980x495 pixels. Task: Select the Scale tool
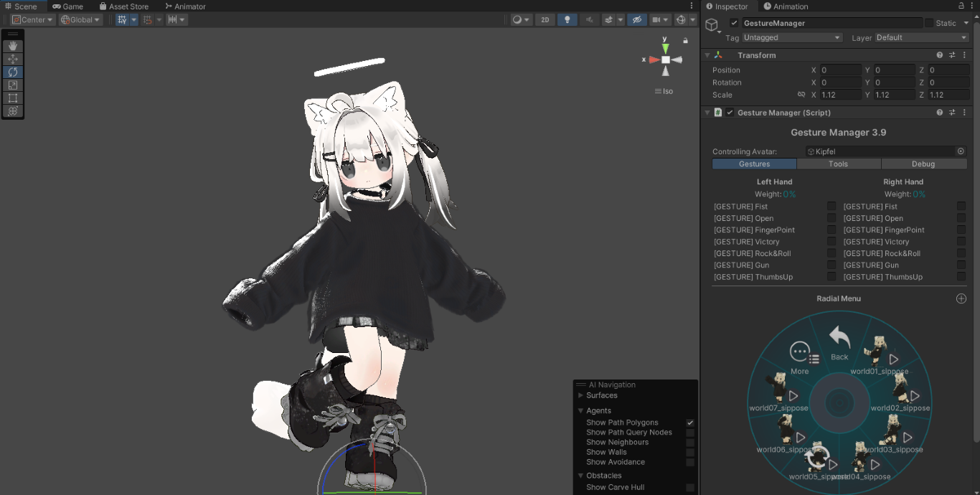[12, 85]
